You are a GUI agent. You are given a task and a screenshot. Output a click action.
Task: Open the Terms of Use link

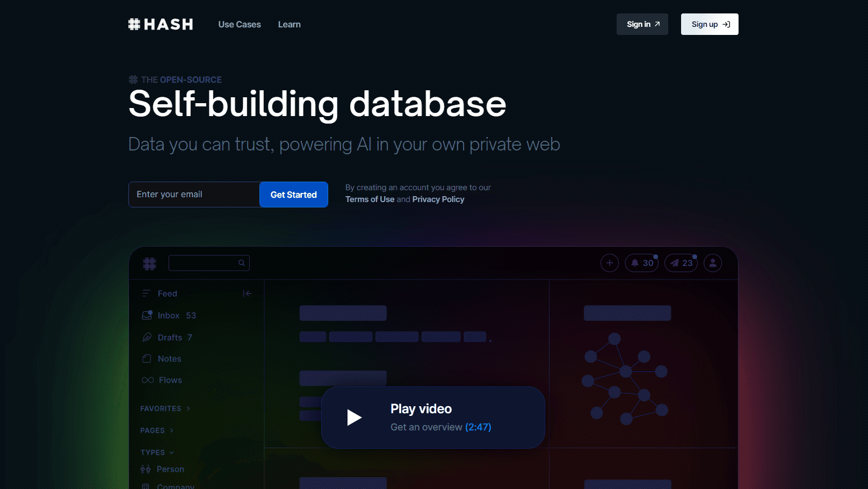pos(370,199)
